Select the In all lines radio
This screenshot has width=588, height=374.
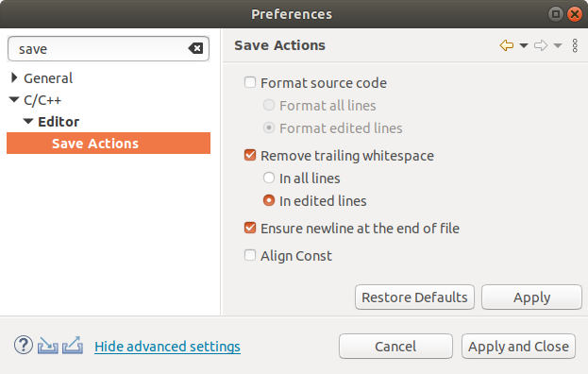pyautogui.click(x=269, y=178)
